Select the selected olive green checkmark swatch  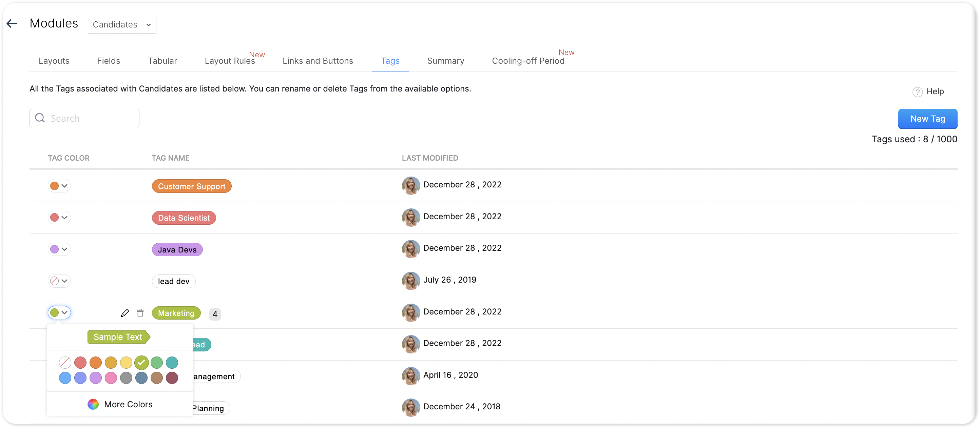coord(141,362)
